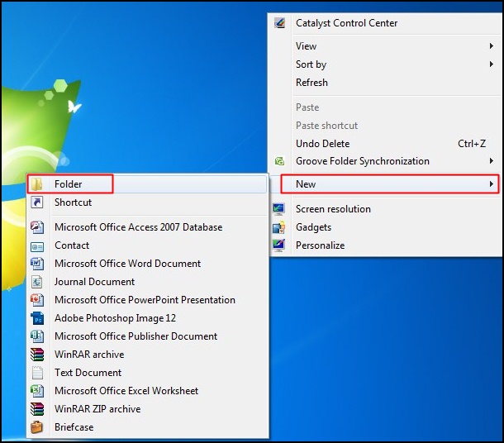Click the Word Document icon
This screenshot has height=443, width=504.
coord(37,264)
